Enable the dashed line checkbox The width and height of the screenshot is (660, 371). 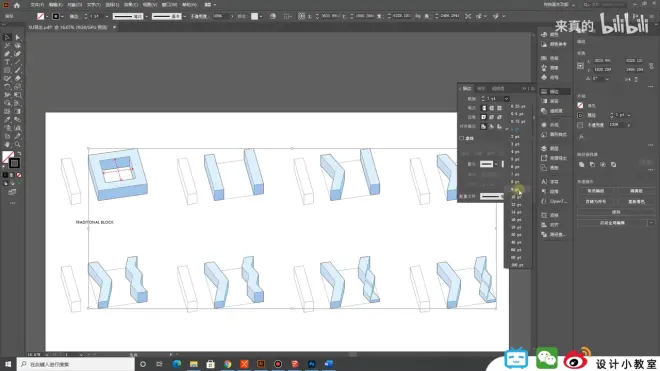pyautogui.click(x=462, y=138)
